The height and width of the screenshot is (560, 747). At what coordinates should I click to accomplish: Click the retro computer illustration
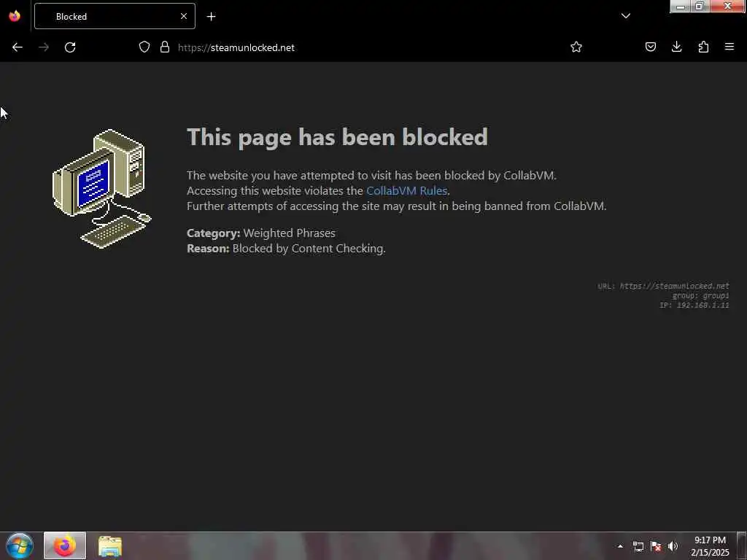[101, 189]
